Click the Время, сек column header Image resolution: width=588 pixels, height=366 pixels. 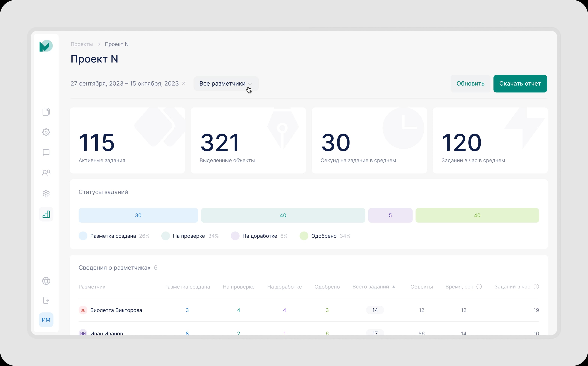459,287
